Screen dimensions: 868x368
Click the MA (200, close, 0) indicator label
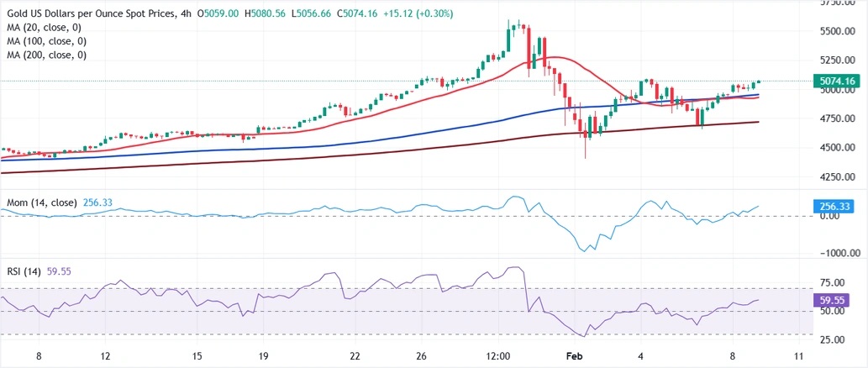(47, 55)
